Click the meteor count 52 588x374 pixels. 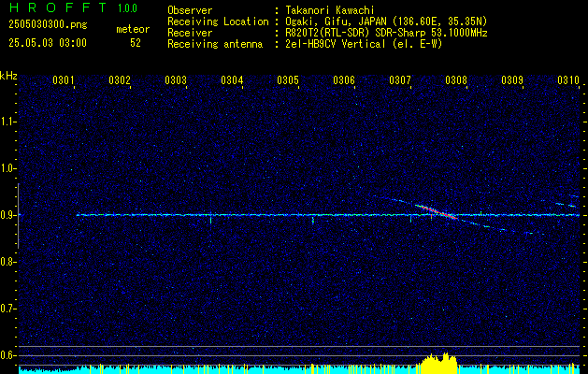tap(136, 43)
